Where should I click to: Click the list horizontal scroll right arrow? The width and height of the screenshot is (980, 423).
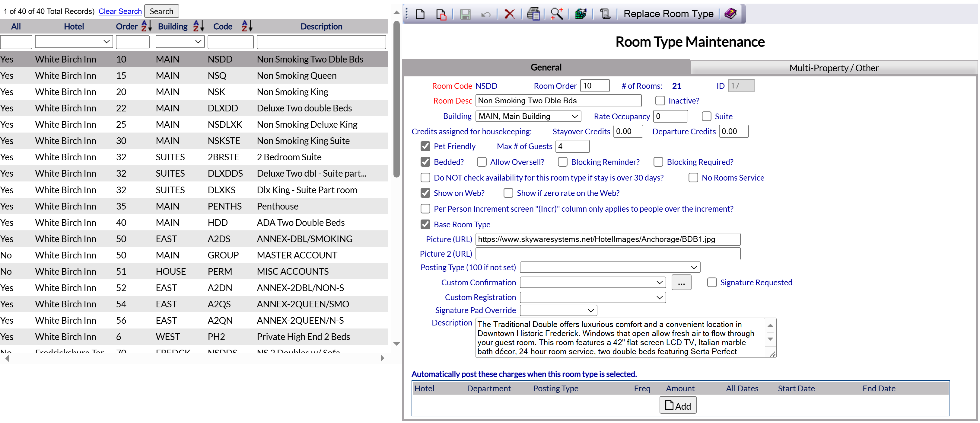pos(382,358)
